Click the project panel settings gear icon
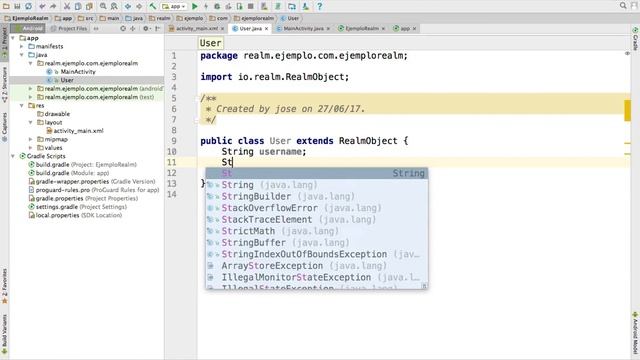 click(x=146, y=28)
